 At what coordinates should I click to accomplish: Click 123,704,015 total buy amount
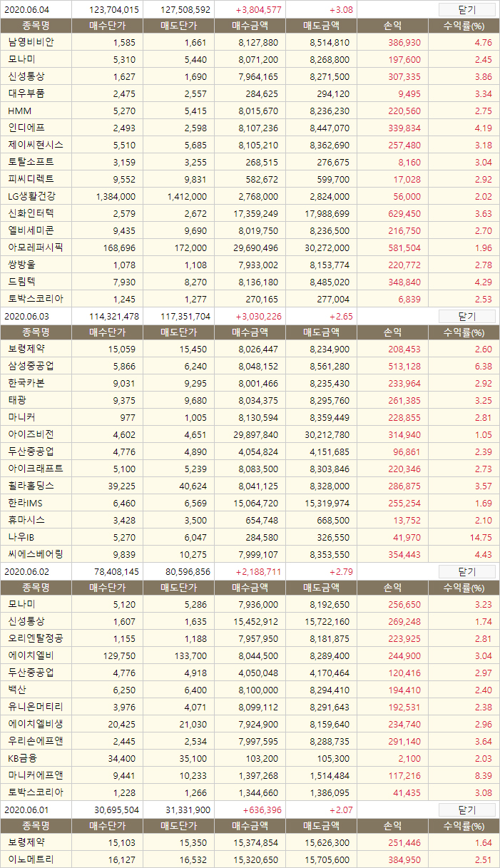tap(115, 10)
